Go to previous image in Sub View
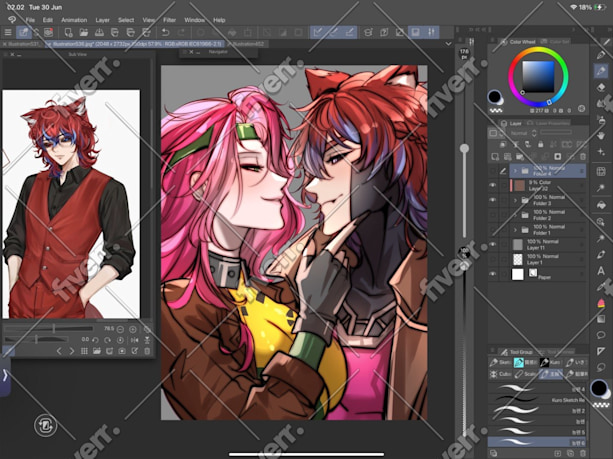Viewport: 613px width, 459px height. pos(59,351)
